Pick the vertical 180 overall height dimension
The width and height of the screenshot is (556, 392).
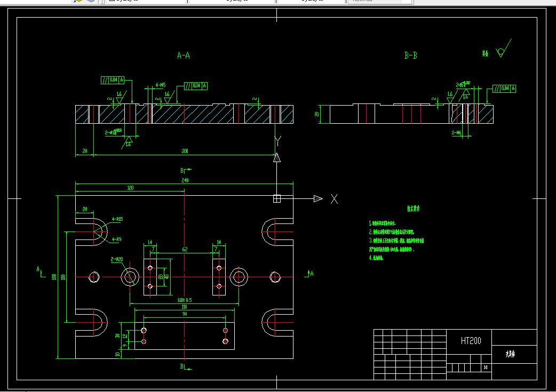(54, 277)
